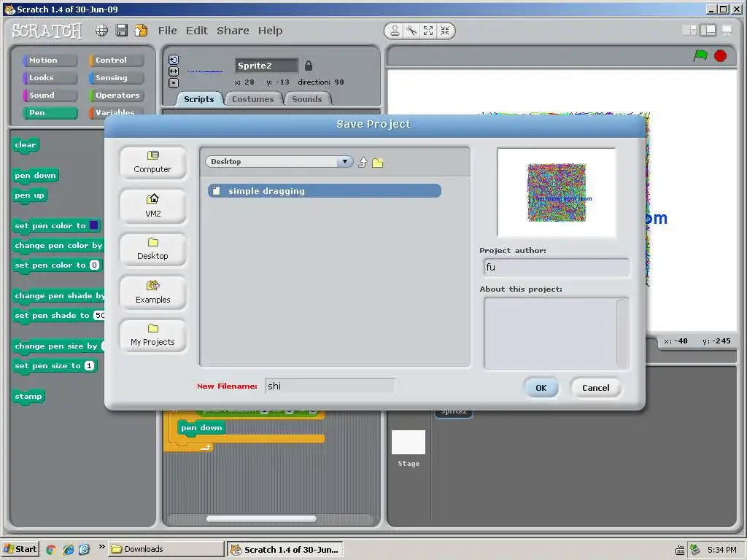Click the pen up block
This screenshot has width=747, height=560.
coord(29,195)
